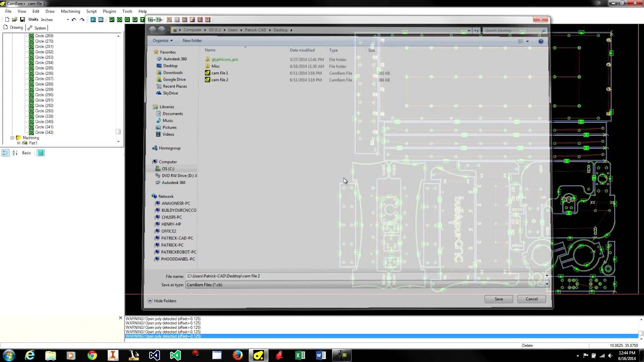Click the Windows Explorer folder taskbar icon
Viewport: 644px width, 362px height.
click(x=51, y=355)
